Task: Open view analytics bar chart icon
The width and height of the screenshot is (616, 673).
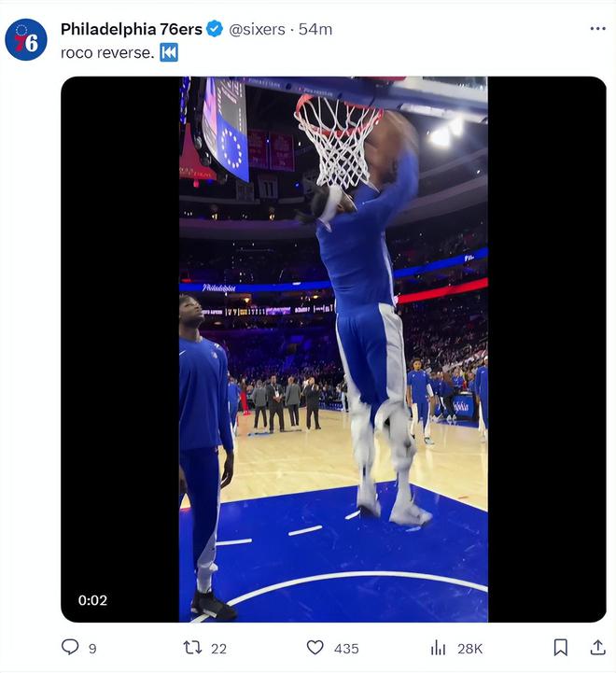Action: click(x=438, y=647)
